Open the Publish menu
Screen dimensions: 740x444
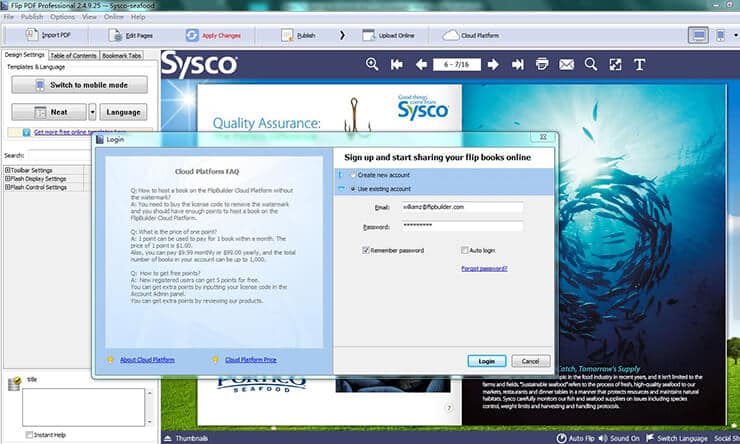coord(32,17)
